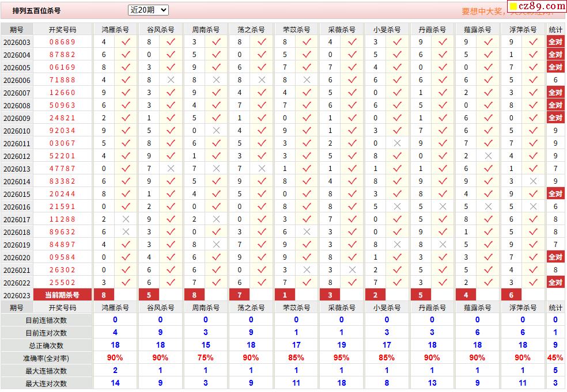This screenshot has width=567, height=392.
Task: Click the cross mark for 周南杀号 in row 2026010
Action: tap(216, 131)
